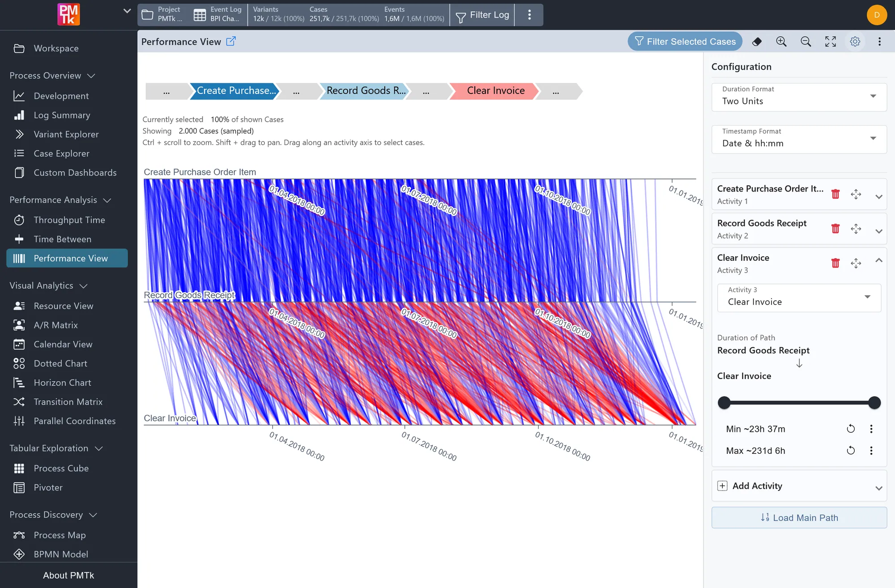Reset the Max duration value
895x588 pixels.
click(851, 451)
